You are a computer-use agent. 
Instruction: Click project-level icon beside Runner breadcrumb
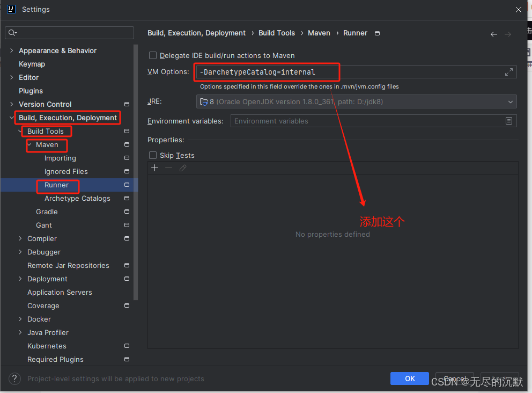click(377, 33)
